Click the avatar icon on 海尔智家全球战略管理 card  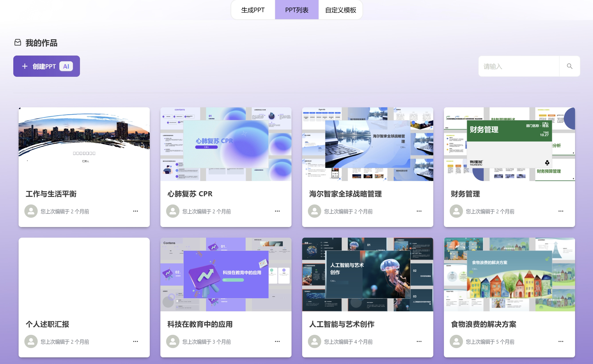click(315, 211)
